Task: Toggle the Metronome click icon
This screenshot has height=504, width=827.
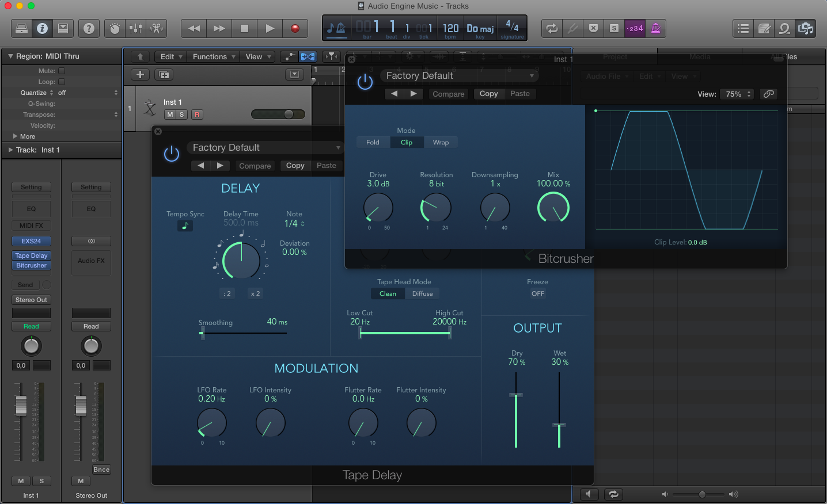Action: click(x=655, y=28)
